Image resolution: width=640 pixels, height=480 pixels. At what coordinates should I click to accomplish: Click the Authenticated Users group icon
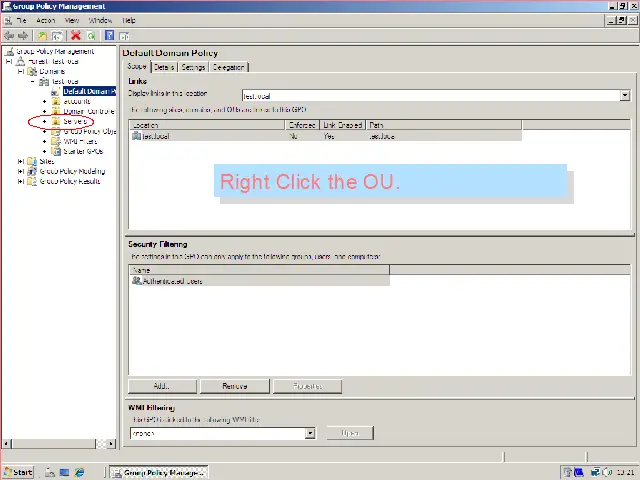click(137, 281)
